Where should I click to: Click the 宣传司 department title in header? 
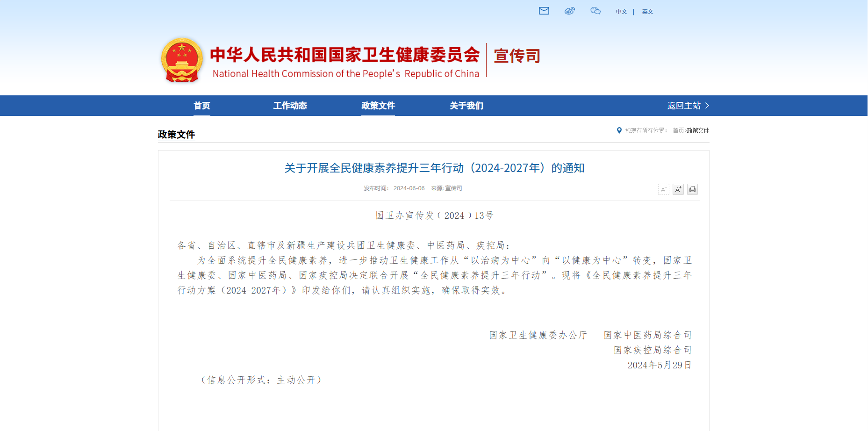[x=517, y=56]
